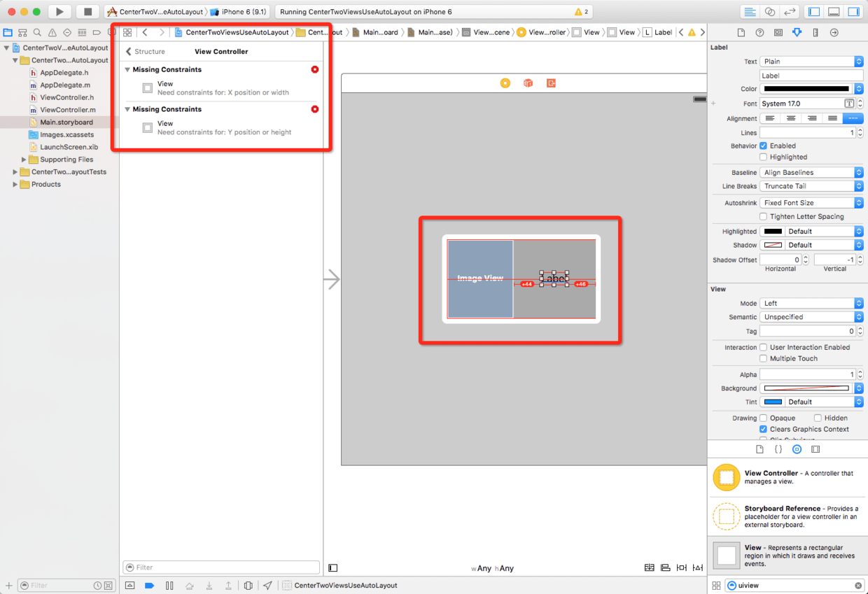
Task: Click the Structure back button
Action: coord(146,52)
